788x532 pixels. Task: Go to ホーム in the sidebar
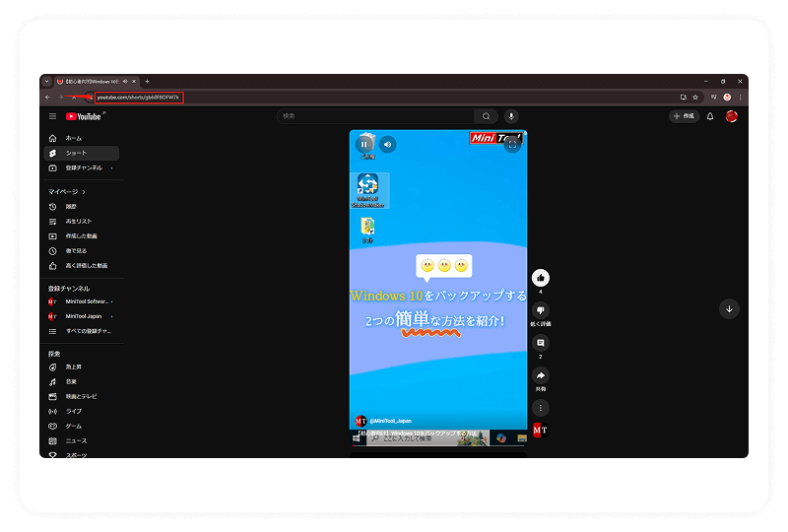82,138
